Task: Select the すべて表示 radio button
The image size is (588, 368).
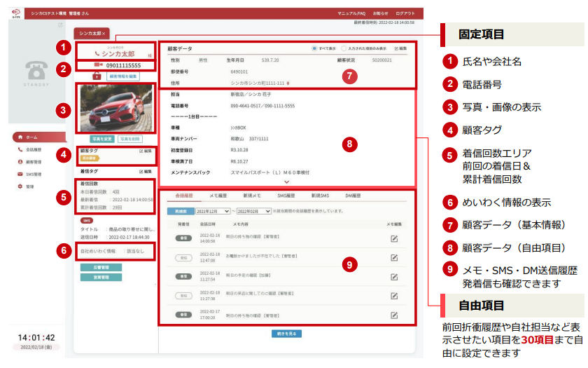Action: (315, 49)
